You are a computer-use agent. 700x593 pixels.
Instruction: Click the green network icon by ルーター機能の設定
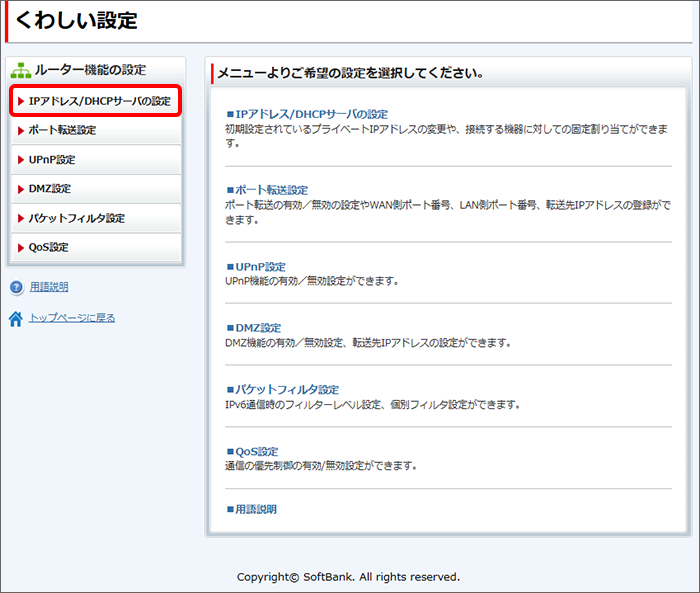click(x=21, y=71)
